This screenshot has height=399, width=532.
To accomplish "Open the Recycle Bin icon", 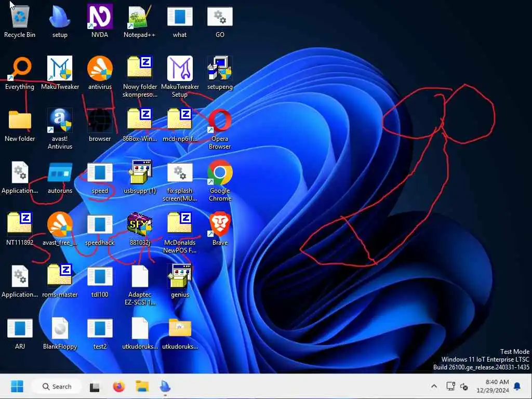I will (20, 21).
